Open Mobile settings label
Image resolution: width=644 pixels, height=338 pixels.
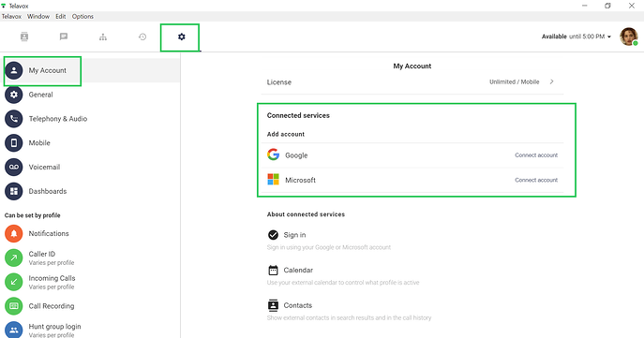point(39,142)
